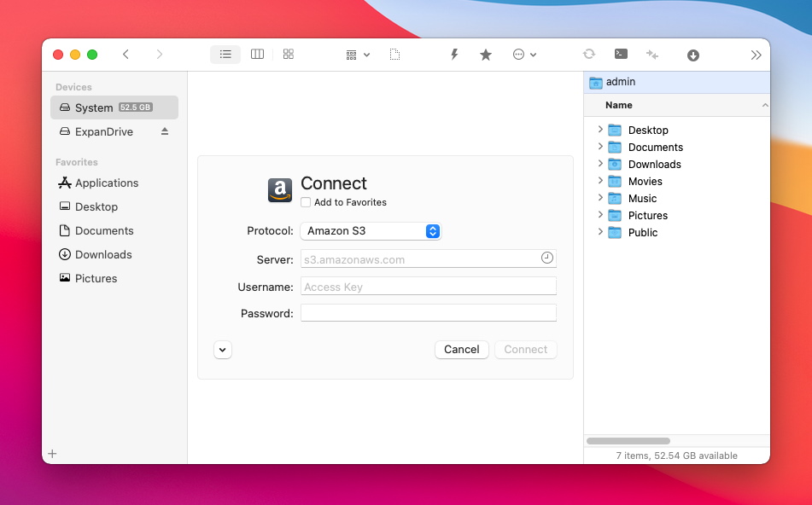Viewport: 812px width, 505px height.
Task: Select the System drive in sidebar
Action: click(x=114, y=107)
